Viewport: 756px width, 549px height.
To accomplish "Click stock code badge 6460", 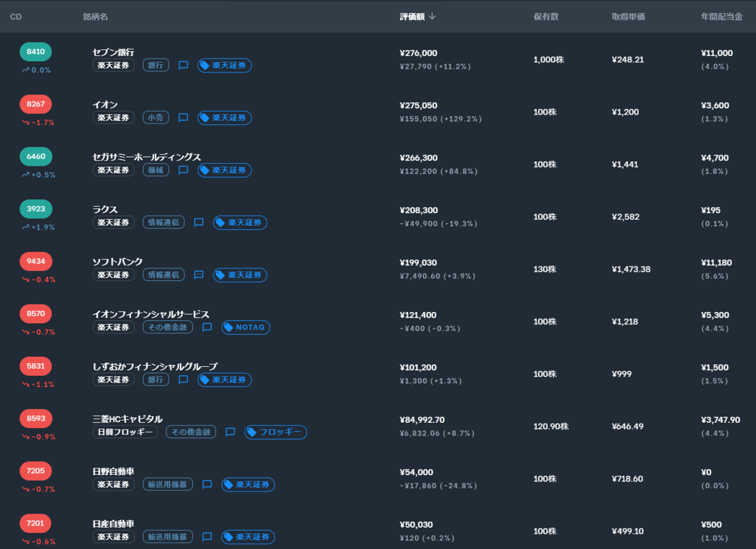I will click(x=35, y=156).
